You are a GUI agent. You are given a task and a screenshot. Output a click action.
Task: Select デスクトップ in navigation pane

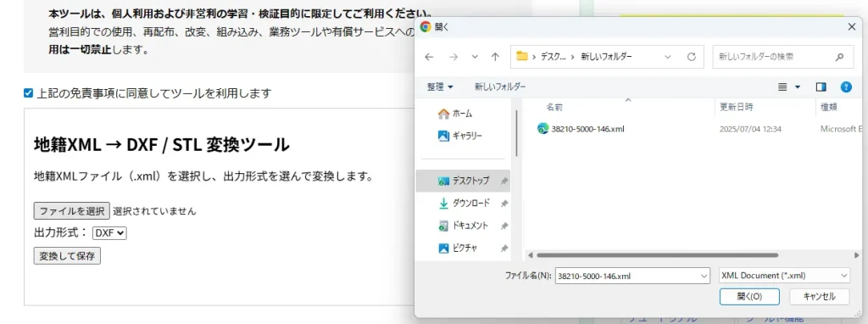click(464, 181)
